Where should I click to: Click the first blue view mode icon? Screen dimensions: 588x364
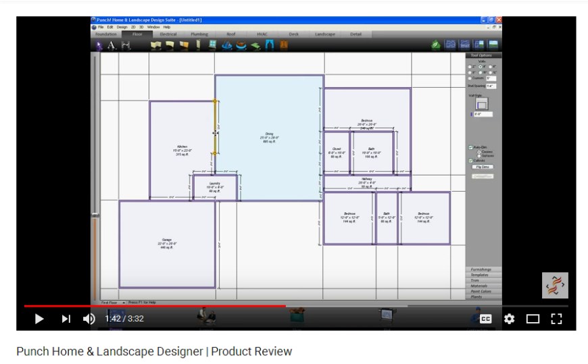(x=450, y=45)
